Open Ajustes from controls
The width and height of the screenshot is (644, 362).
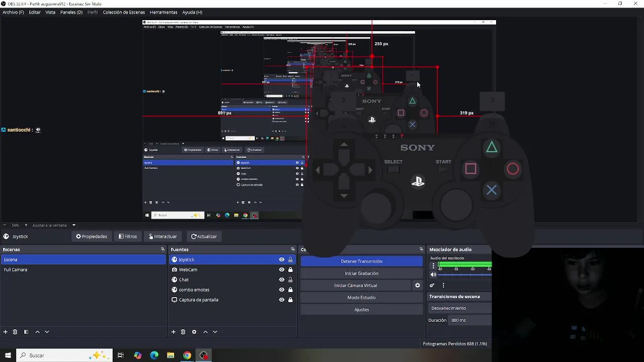pos(362,310)
